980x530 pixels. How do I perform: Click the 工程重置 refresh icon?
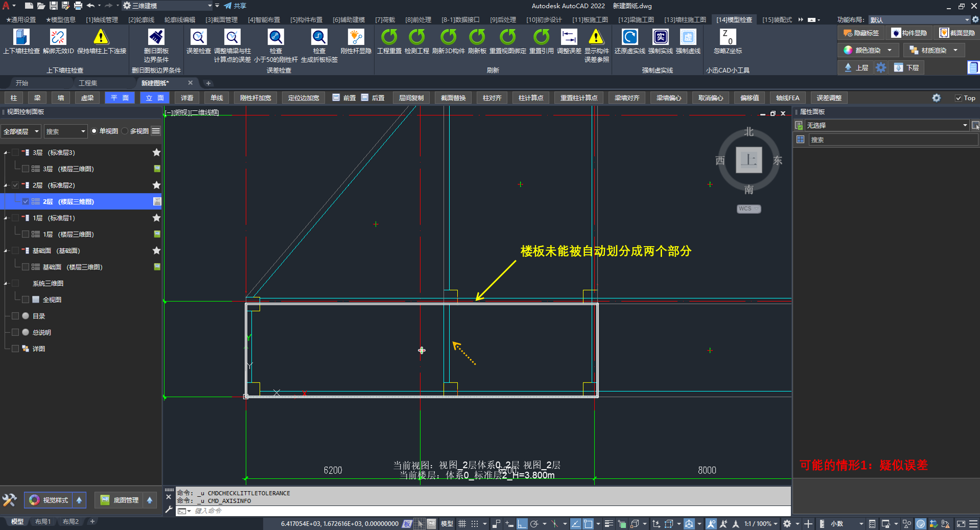click(x=389, y=37)
